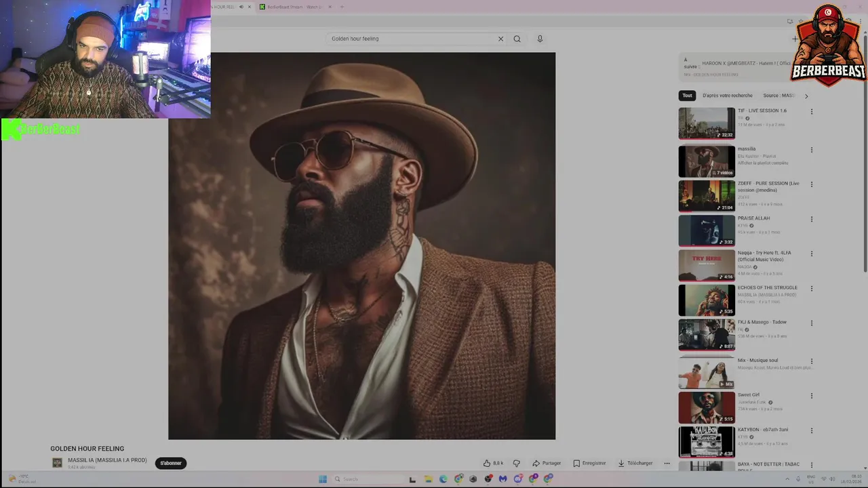Screen dimensions: 868x488
Task: Open the massilia playlist thumbnail
Action: pos(707,161)
